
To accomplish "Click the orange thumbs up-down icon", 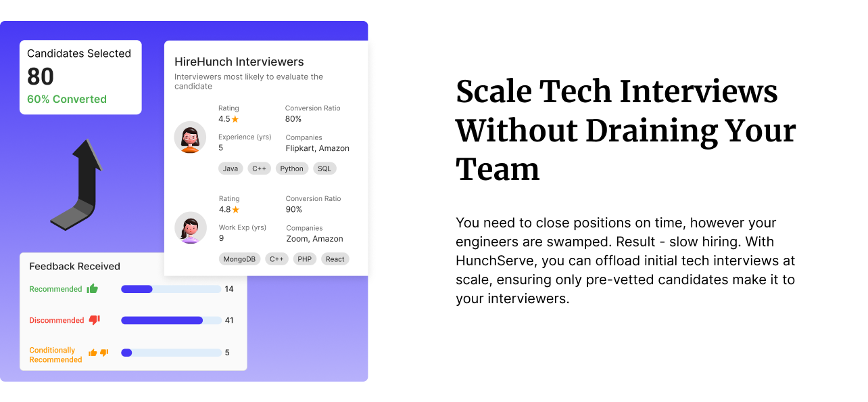I will point(98,353).
